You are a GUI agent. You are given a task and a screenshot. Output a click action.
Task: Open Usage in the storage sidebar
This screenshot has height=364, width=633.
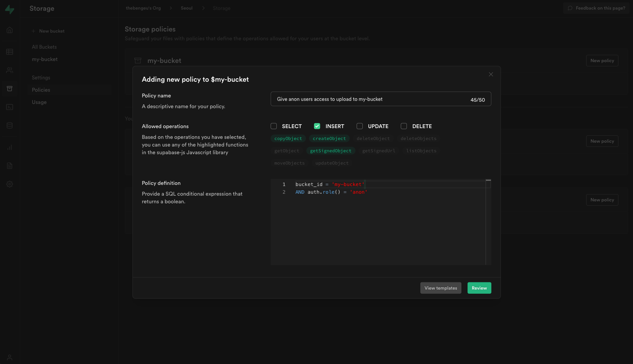39,102
